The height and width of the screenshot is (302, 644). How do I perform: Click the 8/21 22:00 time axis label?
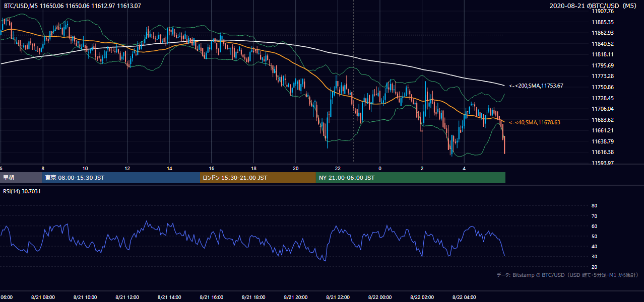[338, 297]
